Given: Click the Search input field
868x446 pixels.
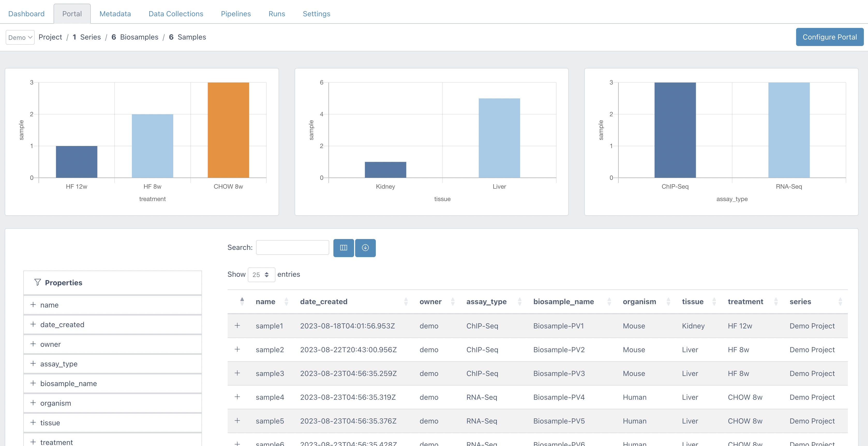Looking at the screenshot, I should coord(293,247).
